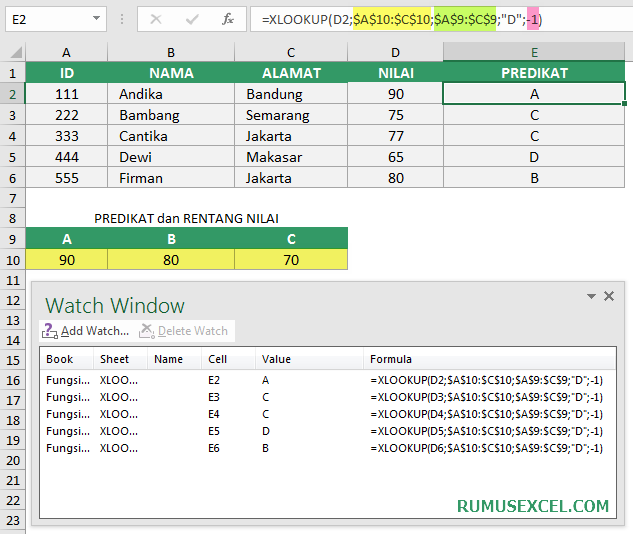Select cell containing Bambang
633x534 pixels.
pyautogui.click(x=171, y=115)
